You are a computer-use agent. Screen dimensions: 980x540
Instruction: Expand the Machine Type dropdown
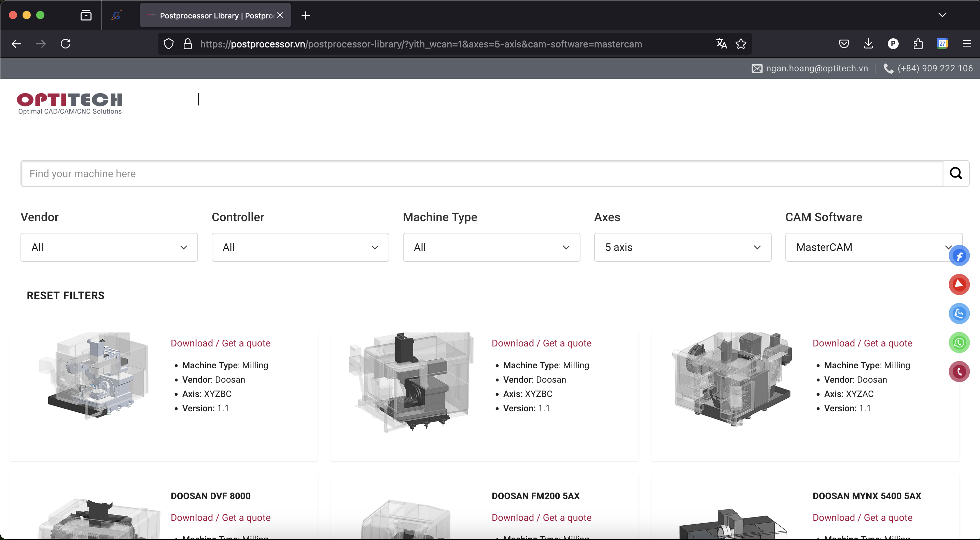491,247
